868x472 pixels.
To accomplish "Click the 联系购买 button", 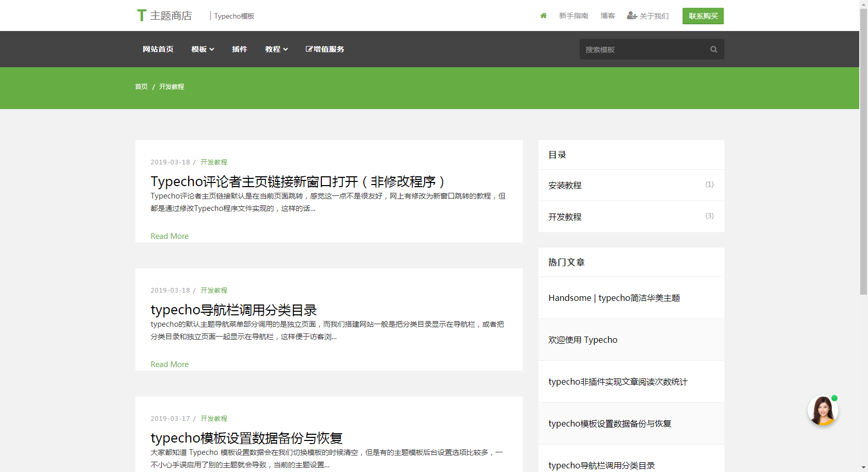I will point(703,16).
